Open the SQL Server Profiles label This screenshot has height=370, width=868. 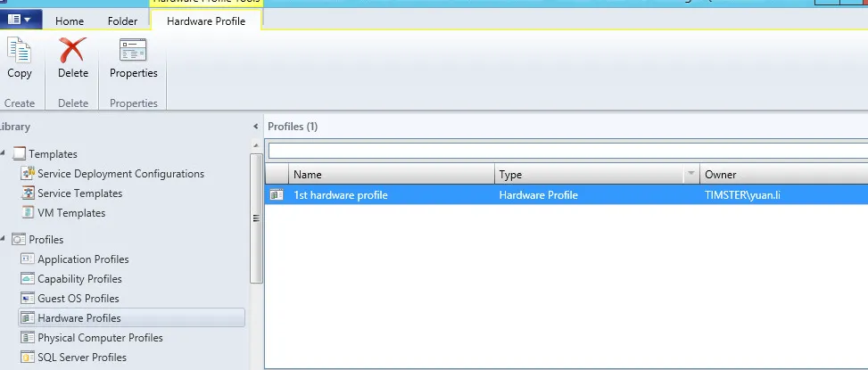82,358
